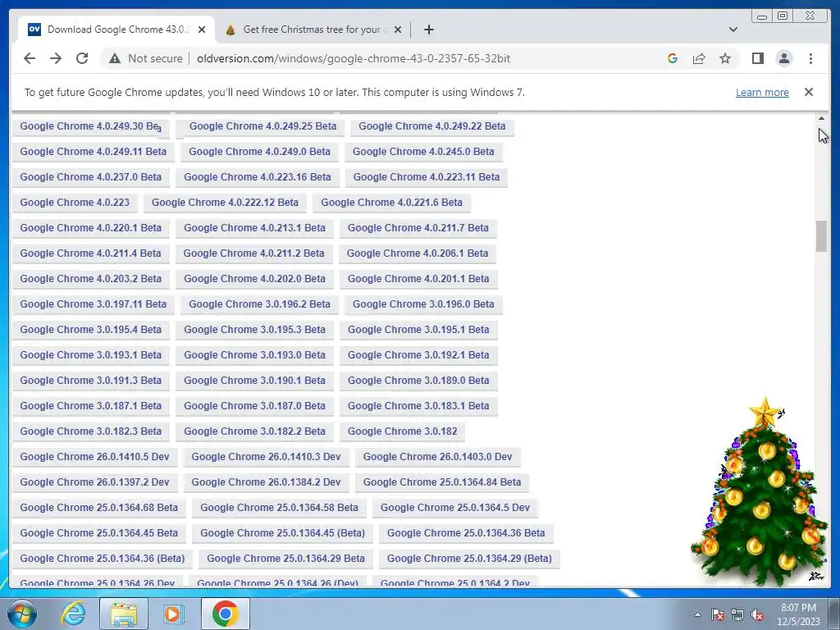
Task: Launch Internet Explorer from taskbar
Action: click(73, 614)
